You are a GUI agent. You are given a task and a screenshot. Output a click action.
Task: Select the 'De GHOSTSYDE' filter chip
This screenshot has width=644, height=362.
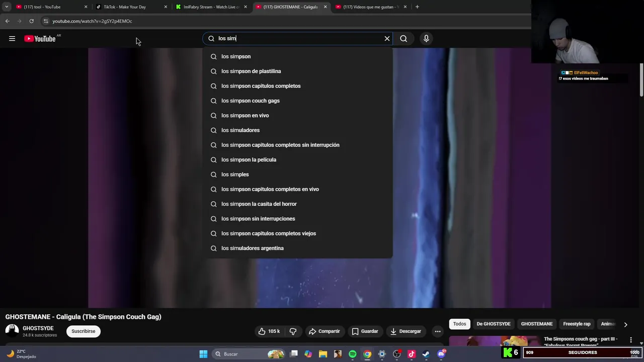point(494,324)
